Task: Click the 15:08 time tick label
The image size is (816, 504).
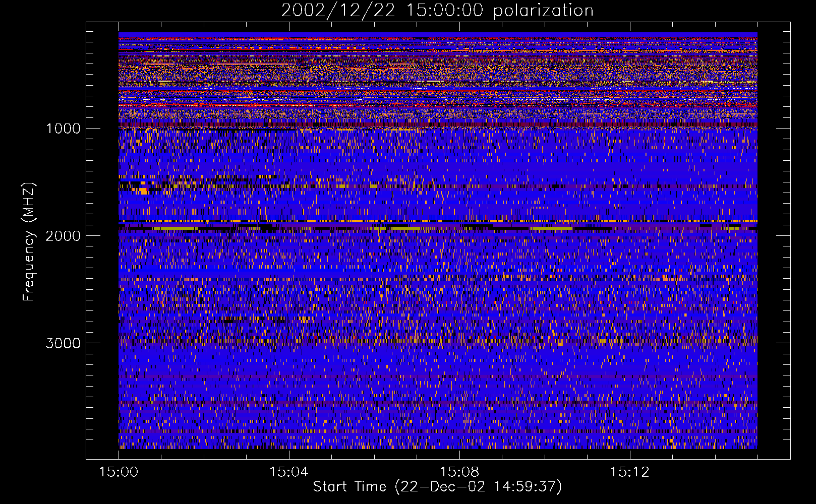Action: click(459, 472)
